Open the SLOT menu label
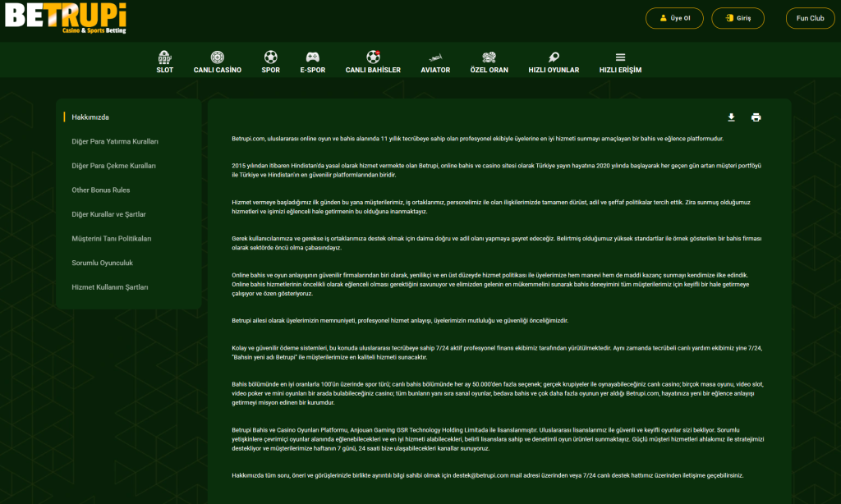Viewport: 841px width, 504px height. 164,70
